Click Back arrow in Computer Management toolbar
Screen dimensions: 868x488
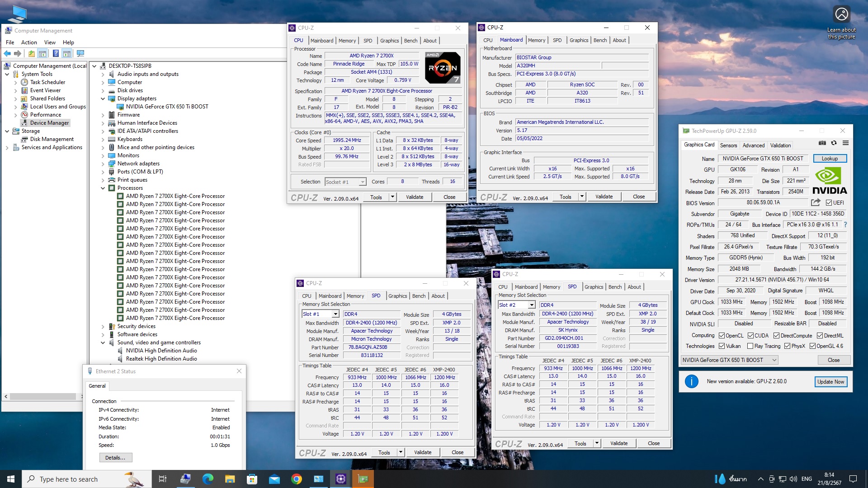pyautogui.click(x=7, y=54)
